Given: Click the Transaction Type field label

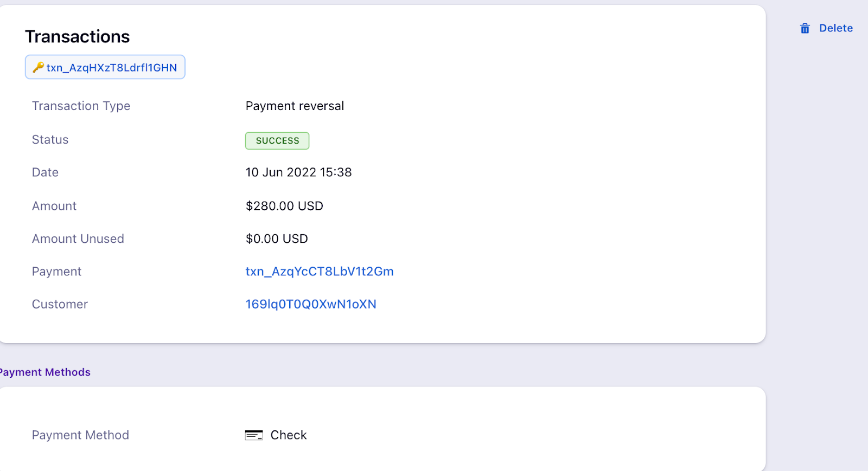Looking at the screenshot, I should 81,106.
